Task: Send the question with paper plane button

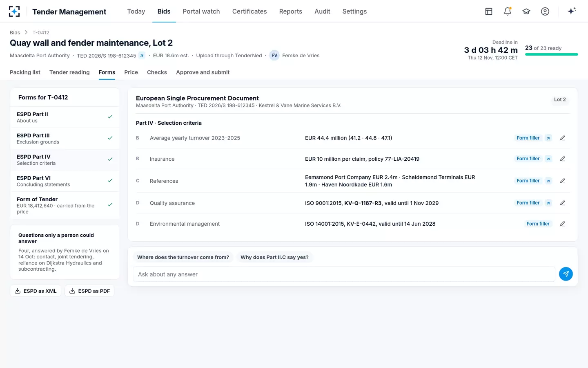Action: (566, 274)
